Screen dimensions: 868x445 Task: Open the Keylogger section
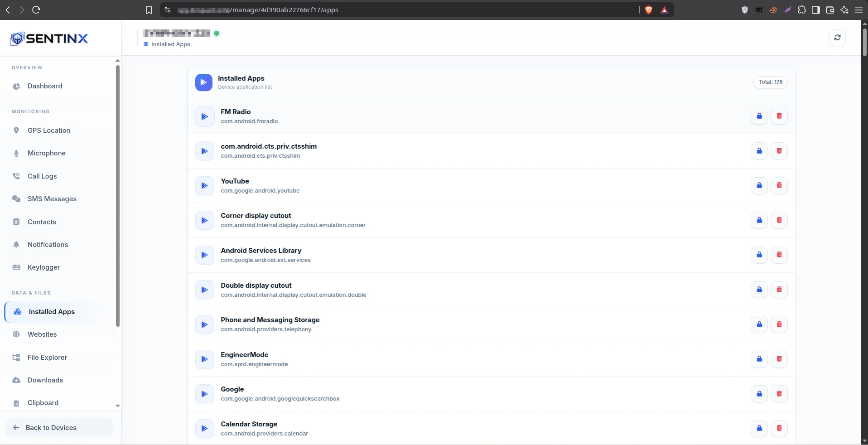tap(57, 267)
